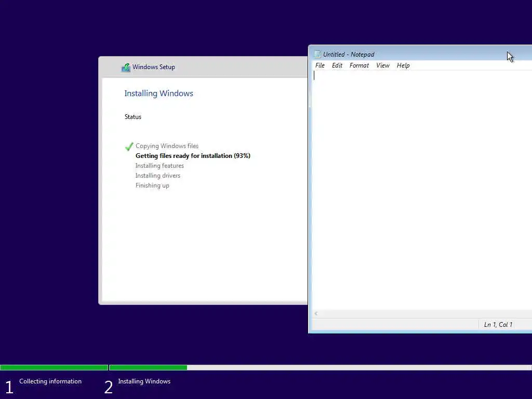Screen dimensions: 532x399
Task: Open the Edit menu in Notepad
Action: point(337,65)
